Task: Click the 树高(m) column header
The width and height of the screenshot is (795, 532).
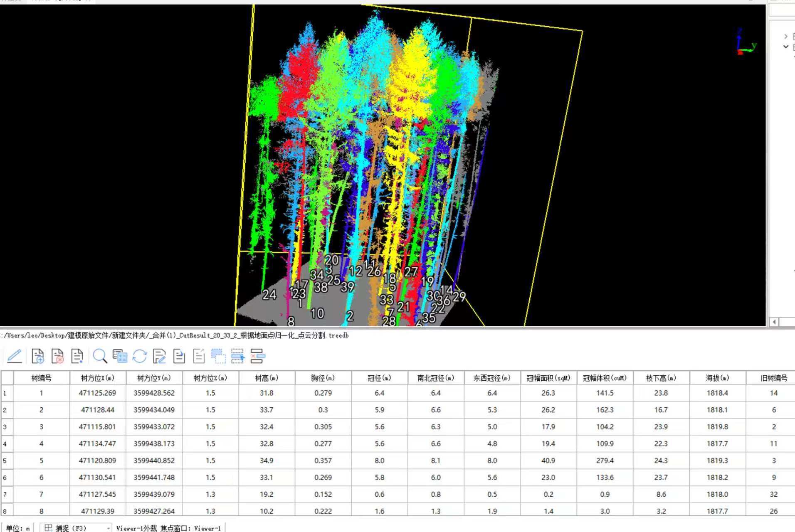Action: (267, 378)
